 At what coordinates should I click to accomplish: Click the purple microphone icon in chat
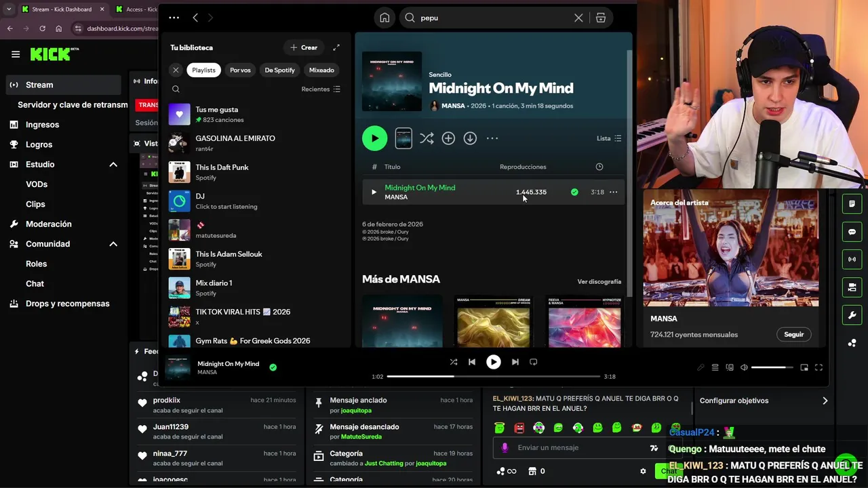[x=505, y=447]
